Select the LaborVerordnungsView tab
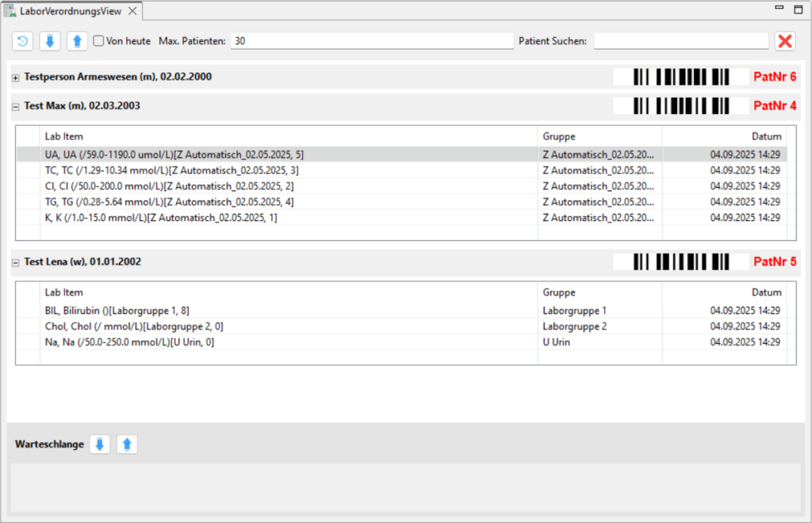The height and width of the screenshot is (523, 812). (x=71, y=11)
